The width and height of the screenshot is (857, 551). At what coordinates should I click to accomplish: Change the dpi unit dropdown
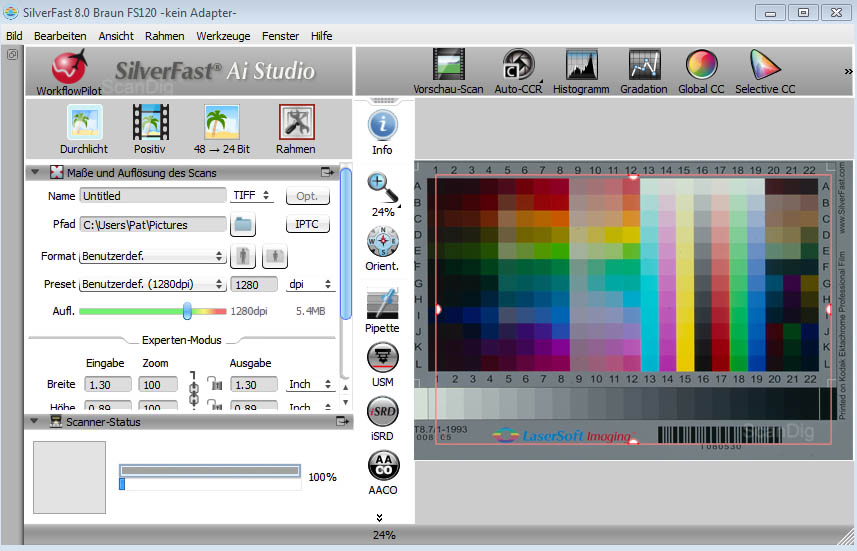point(310,284)
